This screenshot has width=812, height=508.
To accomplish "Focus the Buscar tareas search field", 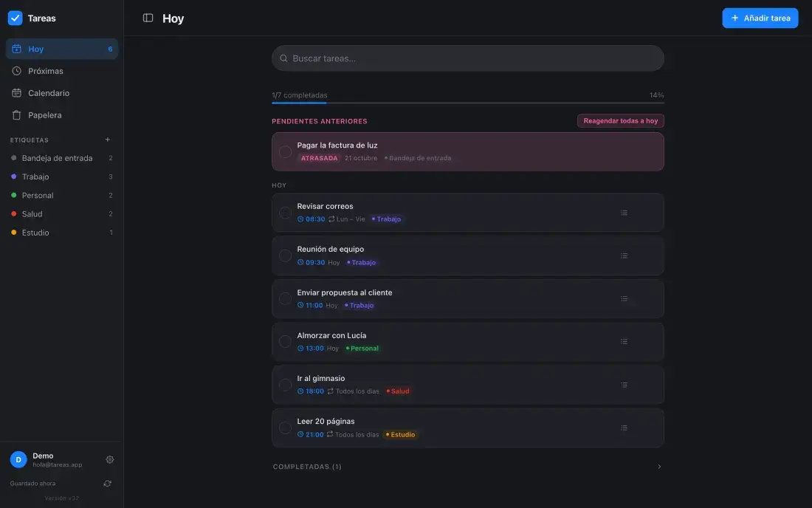I will point(467,58).
